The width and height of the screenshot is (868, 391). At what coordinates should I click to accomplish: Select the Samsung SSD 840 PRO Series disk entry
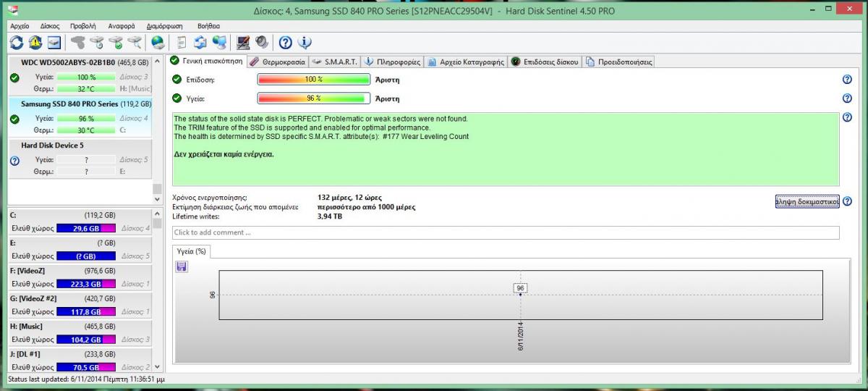click(x=80, y=117)
